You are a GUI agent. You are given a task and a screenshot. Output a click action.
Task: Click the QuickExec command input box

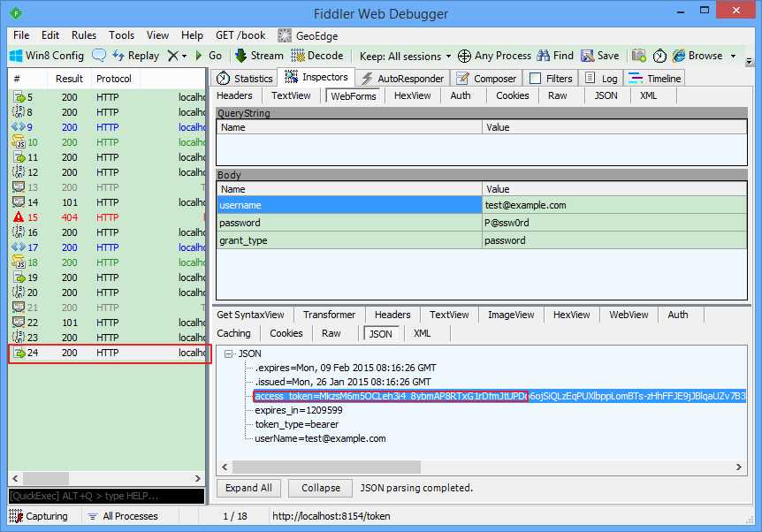(106, 496)
